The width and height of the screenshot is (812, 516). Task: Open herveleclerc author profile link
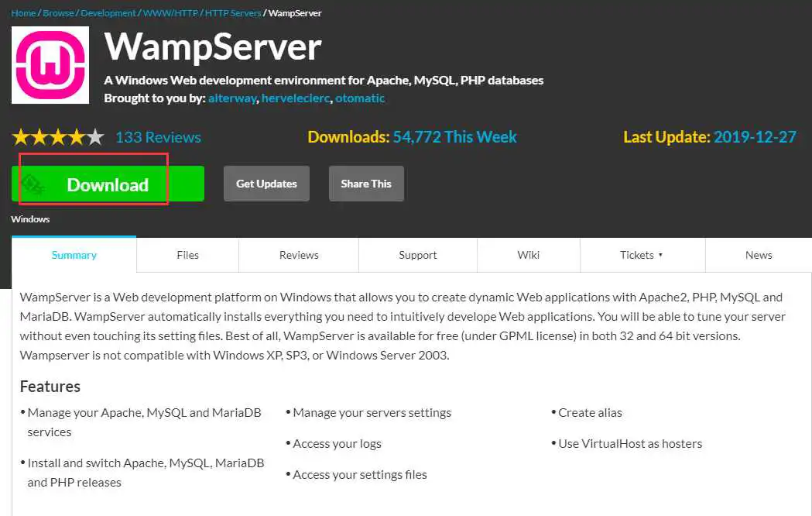pos(296,98)
